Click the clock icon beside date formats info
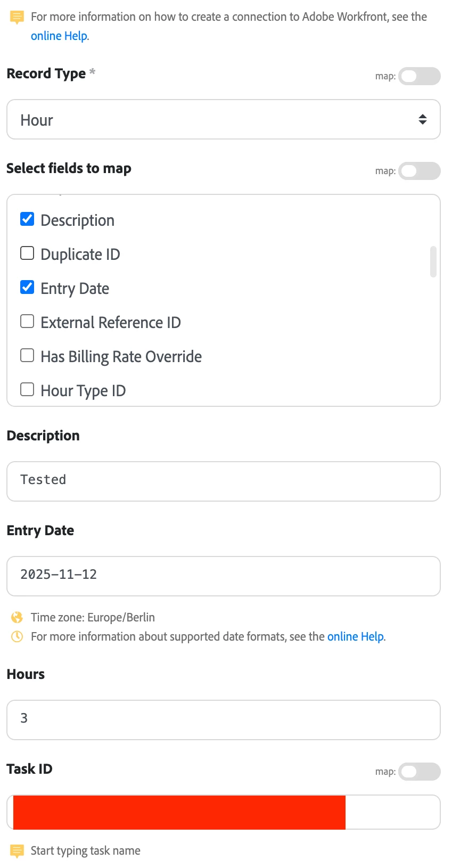The width and height of the screenshot is (460, 868). click(x=17, y=636)
